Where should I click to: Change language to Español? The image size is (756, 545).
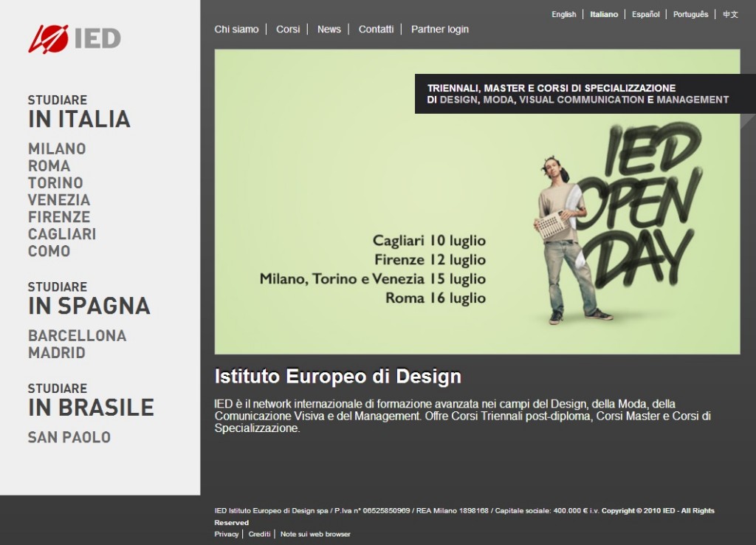click(645, 13)
